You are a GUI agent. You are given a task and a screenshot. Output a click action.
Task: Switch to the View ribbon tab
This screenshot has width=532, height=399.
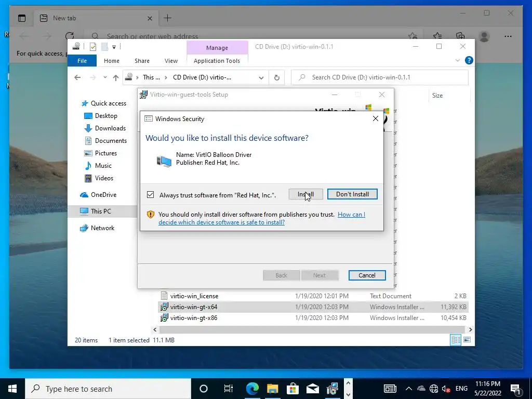(171, 61)
